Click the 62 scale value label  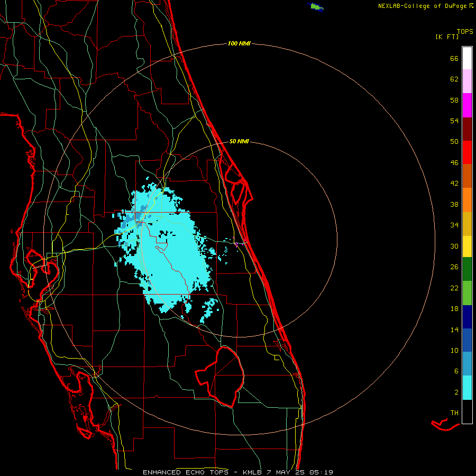pos(454,79)
